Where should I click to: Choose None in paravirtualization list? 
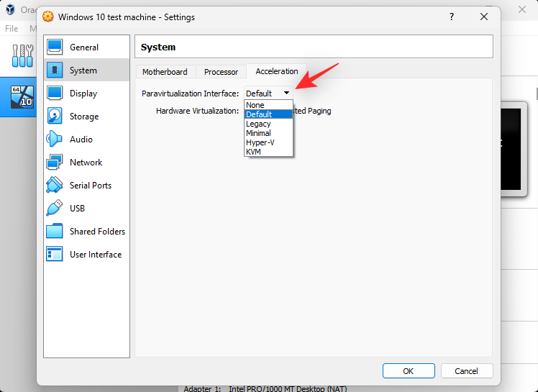click(x=268, y=105)
